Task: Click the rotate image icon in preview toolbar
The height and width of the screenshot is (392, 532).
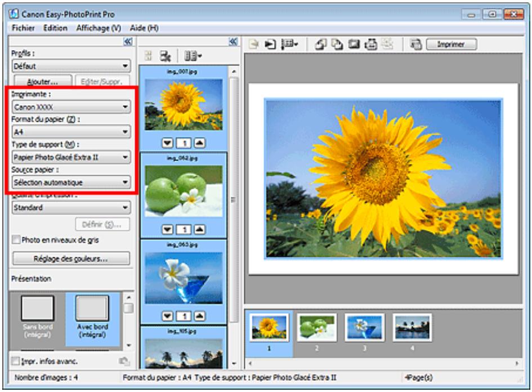Action: click(x=321, y=44)
